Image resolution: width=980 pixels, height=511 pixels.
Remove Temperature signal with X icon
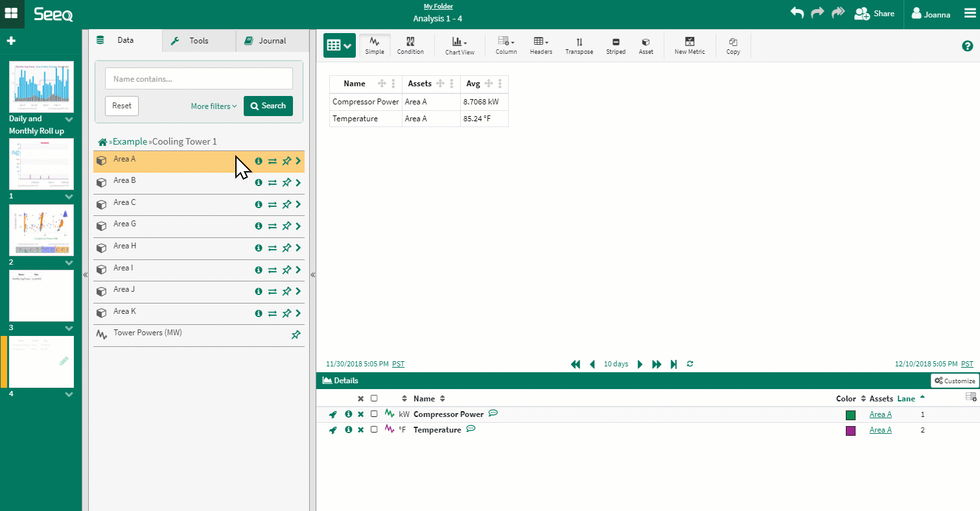(360, 430)
